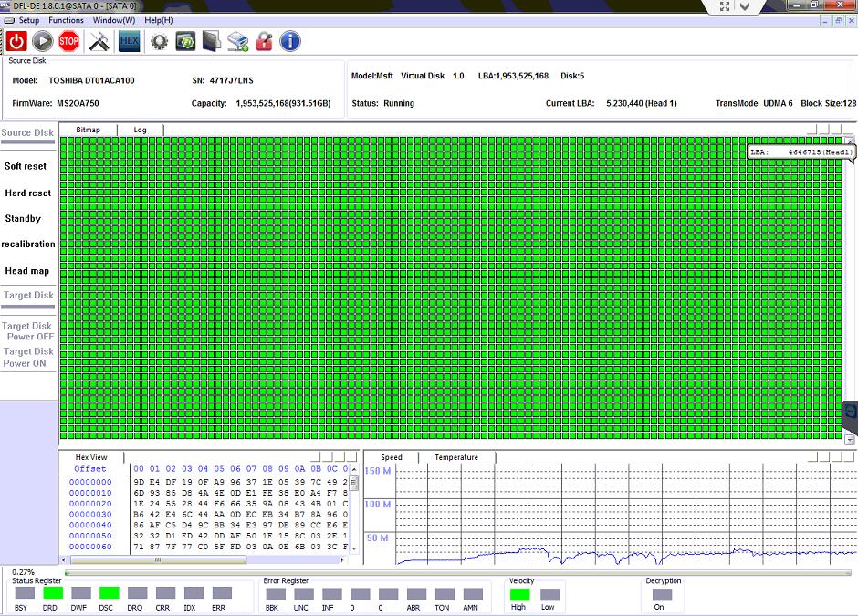Click model text TOSHIBA DT01ACA100
Viewport: 858px width, 616px height.
pyautogui.click(x=91, y=80)
